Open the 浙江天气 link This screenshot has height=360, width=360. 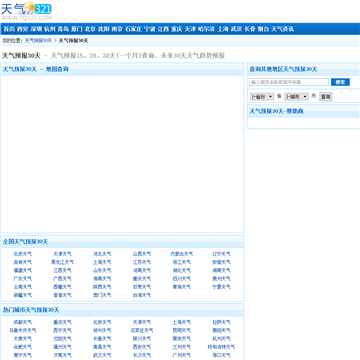pos(182,262)
